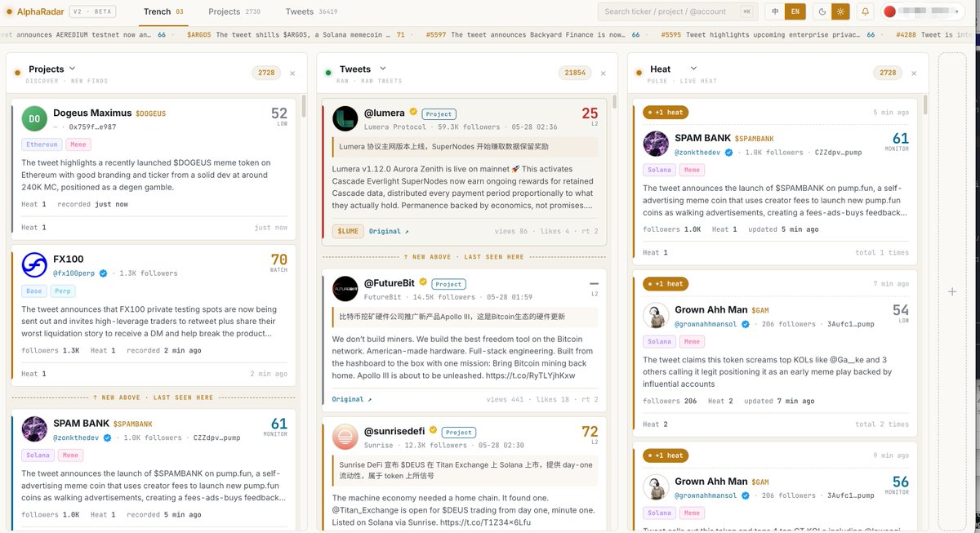Click SPAM BANK avatar in Projects column
This screenshot has height=533, width=980.
34,429
